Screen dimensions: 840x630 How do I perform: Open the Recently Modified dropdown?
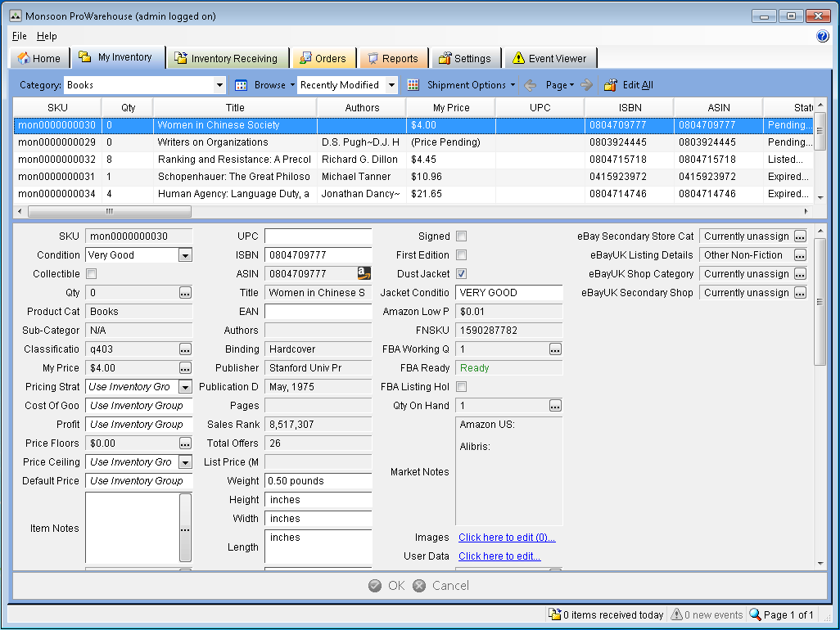(x=391, y=85)
